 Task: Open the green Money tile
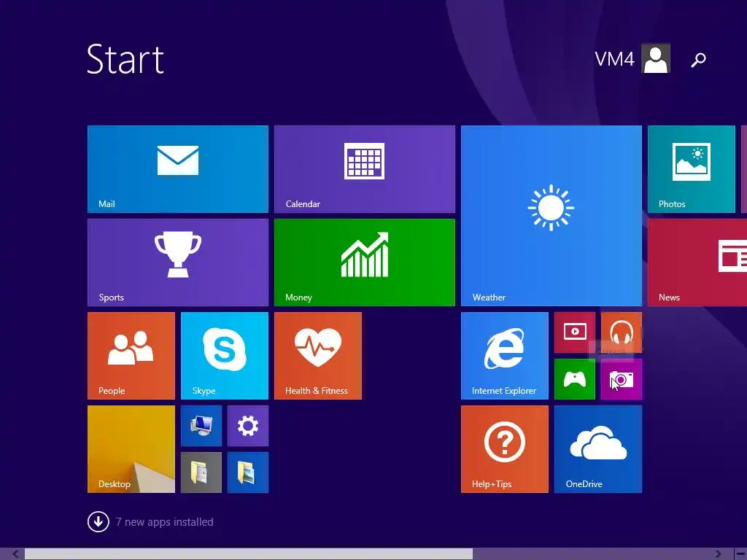[x=365, y=262]
